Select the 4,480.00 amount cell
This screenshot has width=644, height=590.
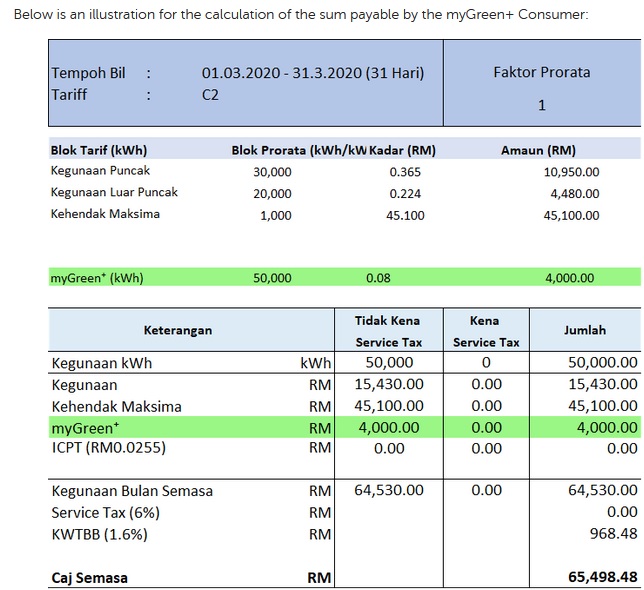pos(574,194)
